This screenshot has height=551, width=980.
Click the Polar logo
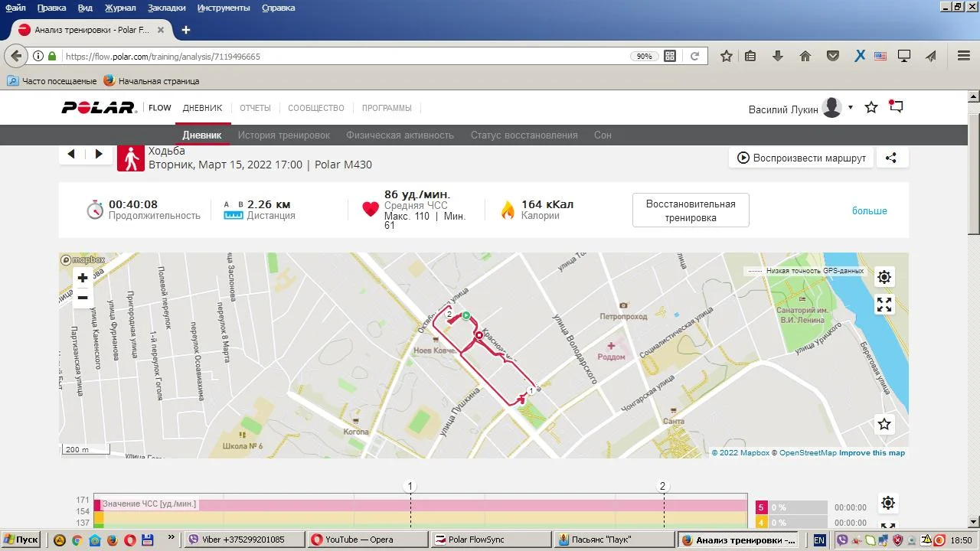click(x=100, y=108)
